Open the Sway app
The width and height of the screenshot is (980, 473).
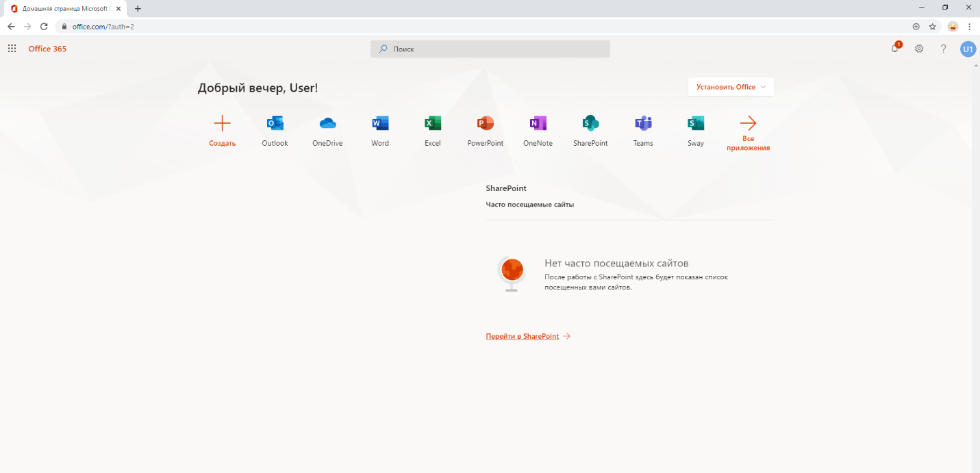click(696, 123)
